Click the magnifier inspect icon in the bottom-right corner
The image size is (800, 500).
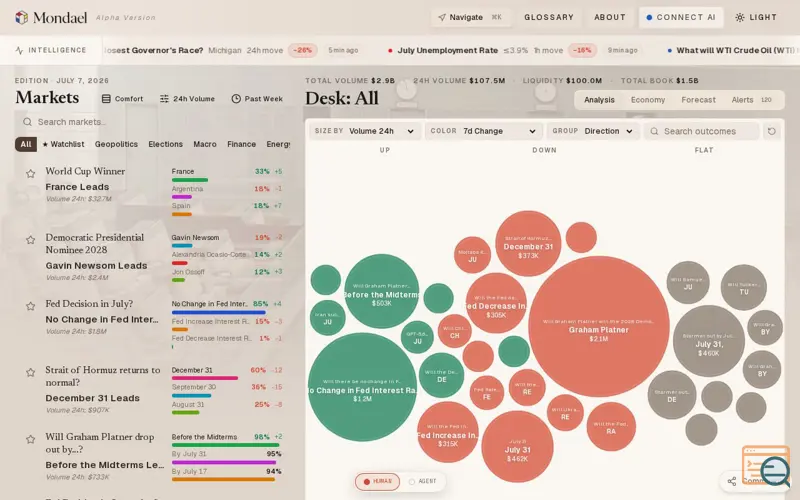pyautogui.click(x=774, y=470)
